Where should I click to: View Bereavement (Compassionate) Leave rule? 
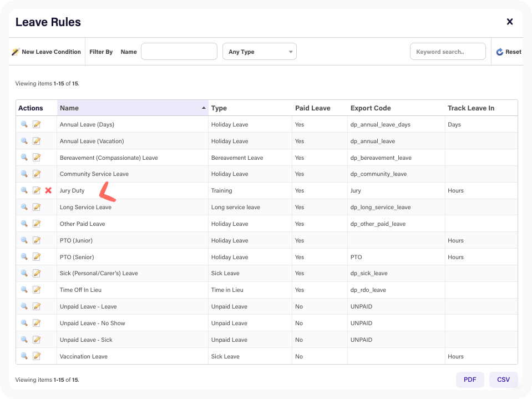click(24, 158)
